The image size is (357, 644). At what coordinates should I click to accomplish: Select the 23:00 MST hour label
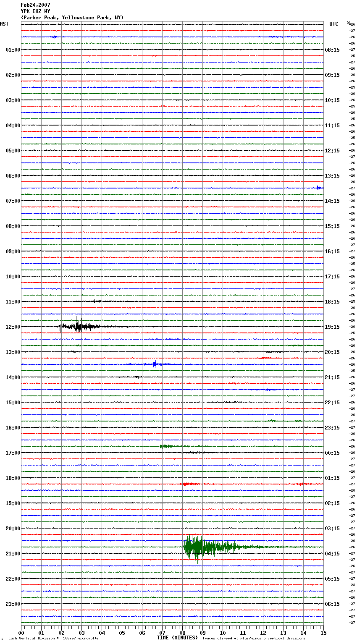[x=13, y=604]
